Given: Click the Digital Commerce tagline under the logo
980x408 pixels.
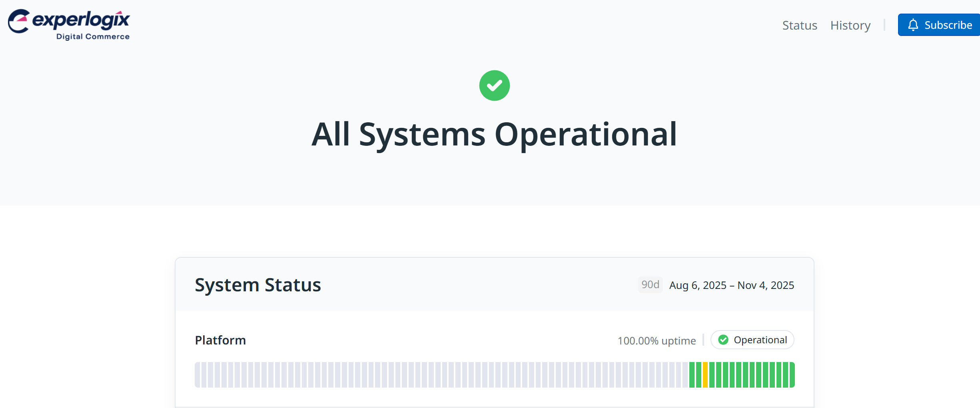Looking at the screenshot, I should 93,36.
